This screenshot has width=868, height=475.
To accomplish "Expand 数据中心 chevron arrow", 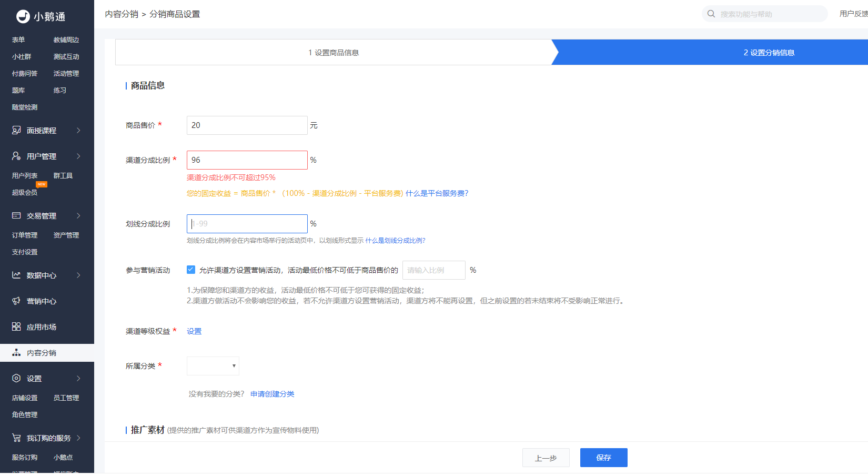I will coord(78,275).
